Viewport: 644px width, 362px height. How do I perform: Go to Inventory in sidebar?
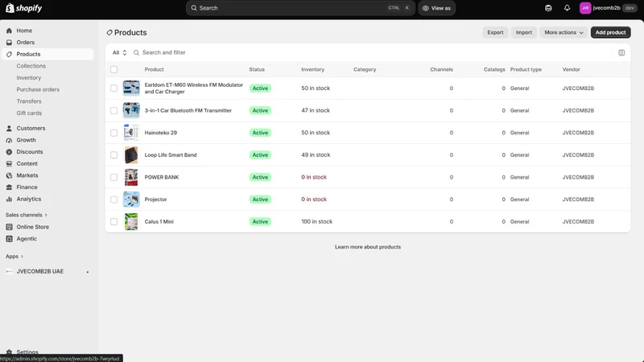click(29, 77)
